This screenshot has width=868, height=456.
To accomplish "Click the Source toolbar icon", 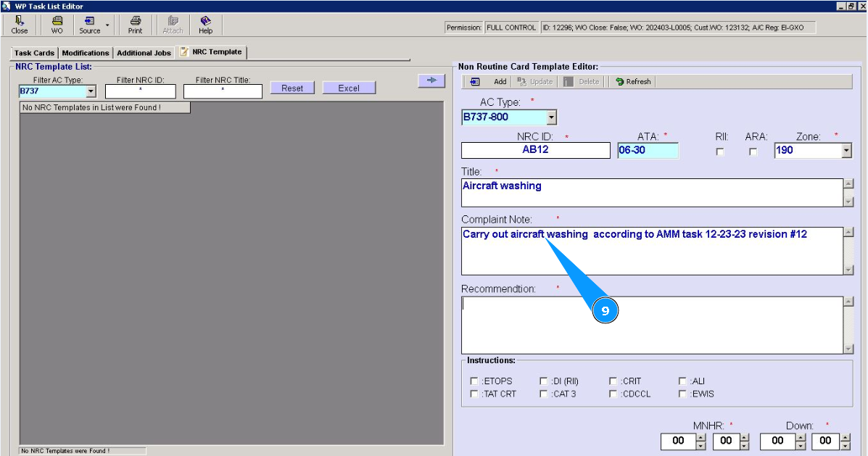I will tap(90, 25).
